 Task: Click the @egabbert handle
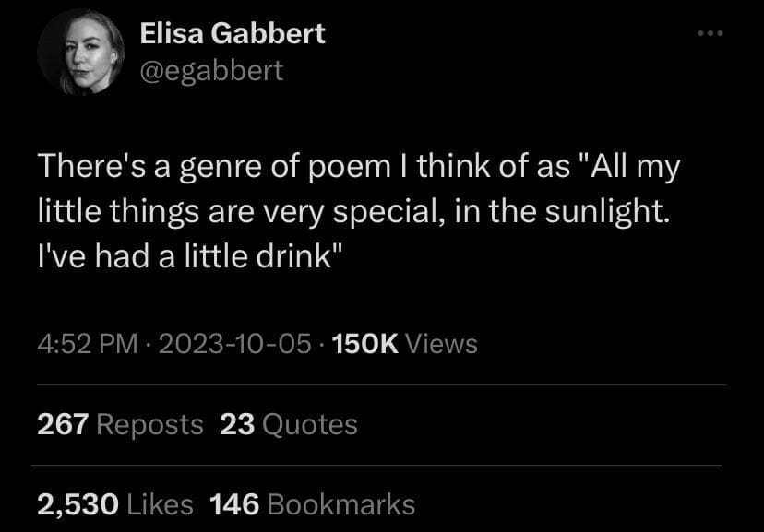(x=210, y=70)
